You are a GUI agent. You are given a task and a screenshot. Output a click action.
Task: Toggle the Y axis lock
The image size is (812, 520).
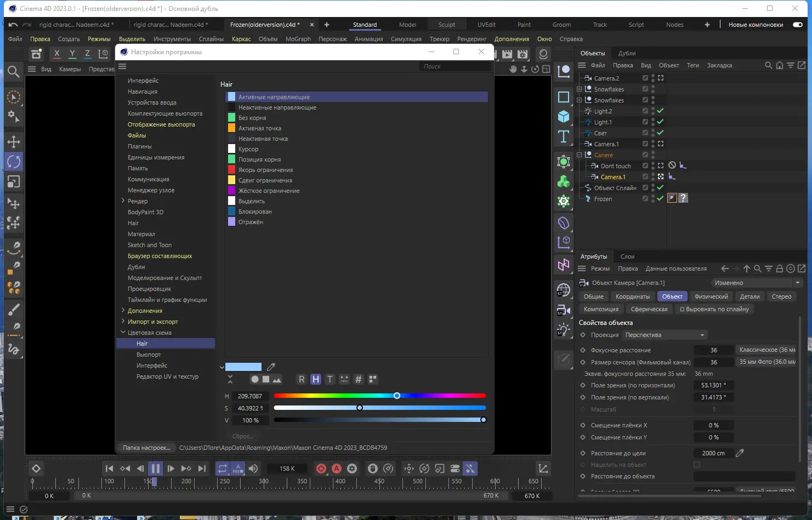(72, 54)
